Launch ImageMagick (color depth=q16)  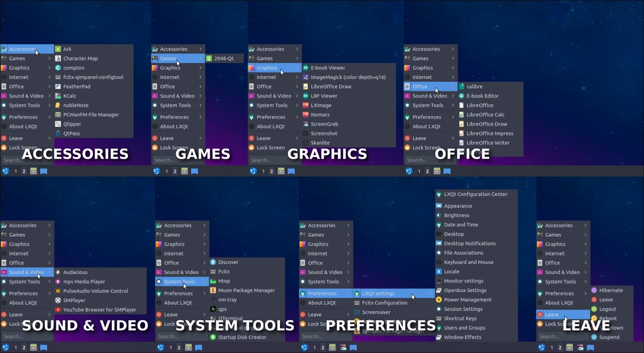click(349, 77)
